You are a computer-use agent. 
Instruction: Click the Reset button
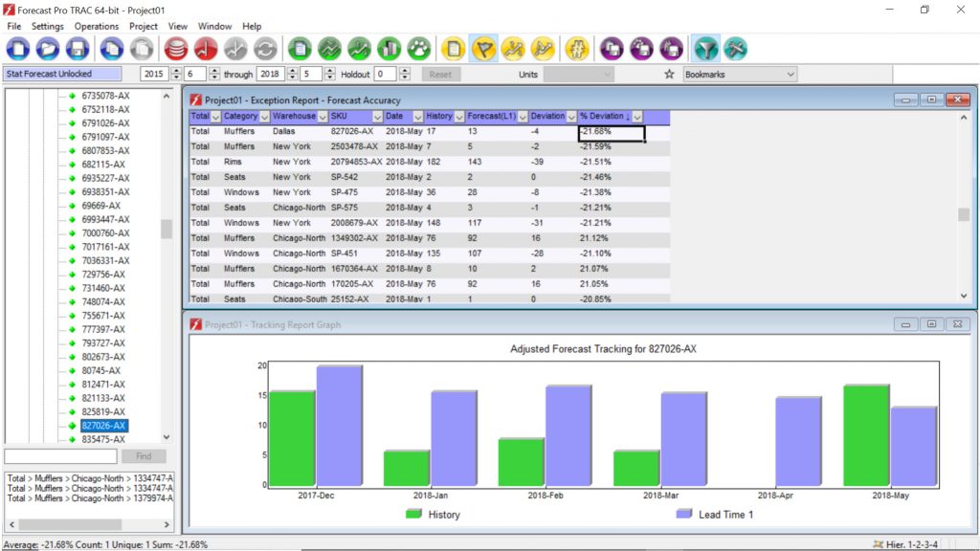[440, 75]
